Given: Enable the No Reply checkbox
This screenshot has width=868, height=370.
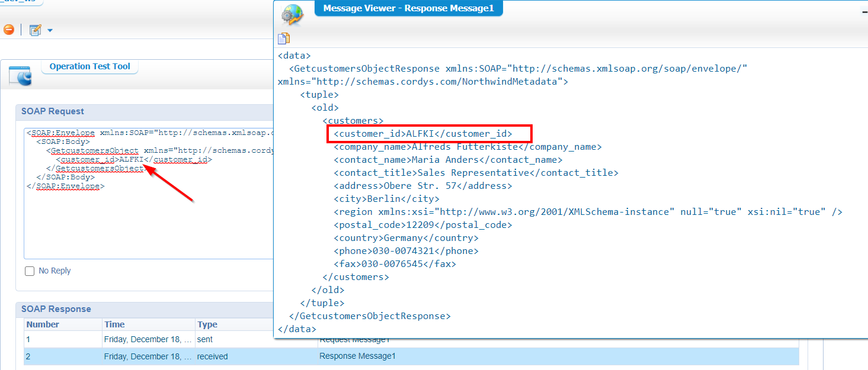Looking at the screenshot, I should tap(30, 271).
